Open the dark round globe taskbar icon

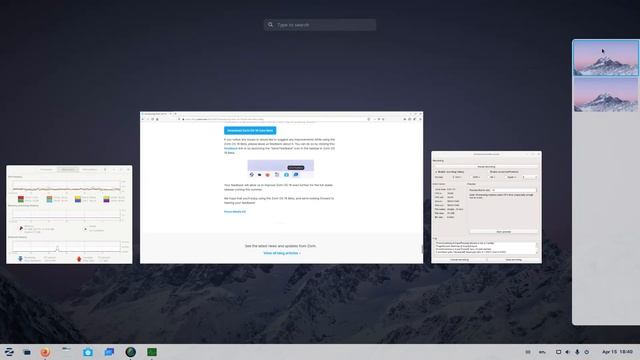[x=131, y=352]
